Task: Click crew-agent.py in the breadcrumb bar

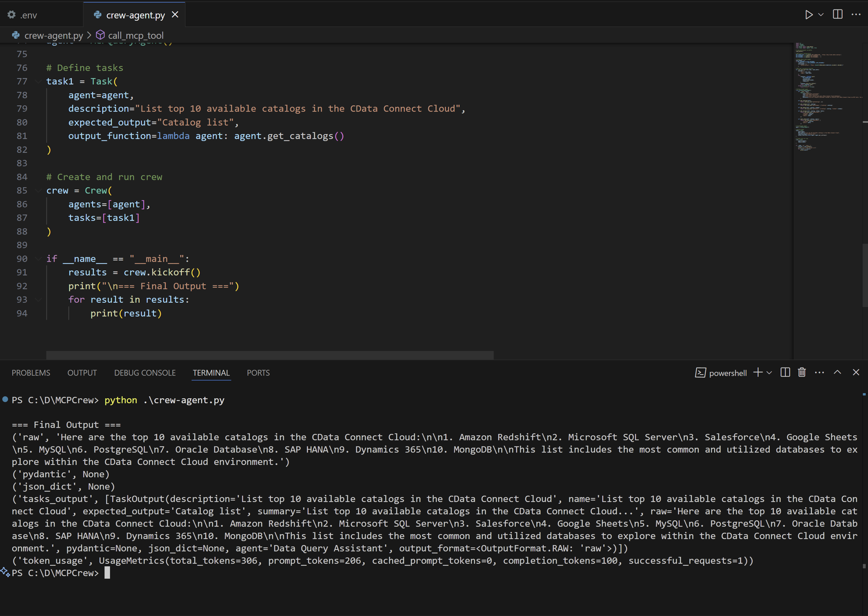Action: (x=53, y=35)
